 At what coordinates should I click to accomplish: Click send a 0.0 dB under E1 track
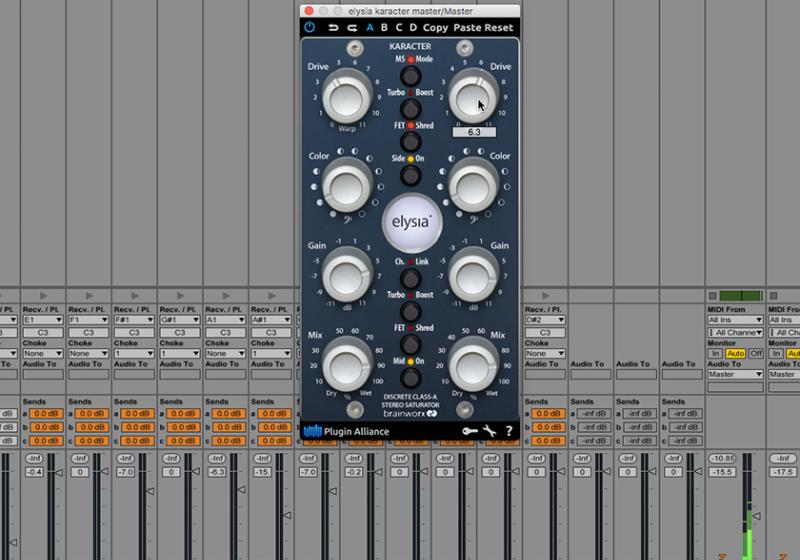[x=46, y=414]
